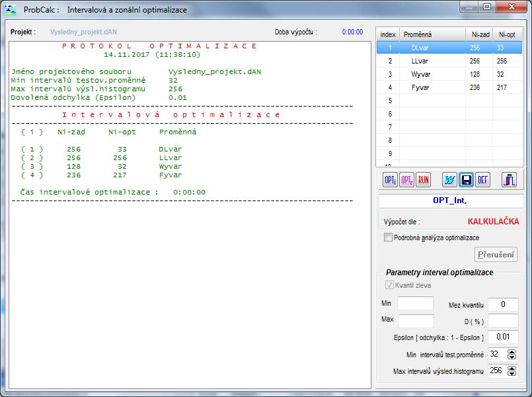Click the OPT_Int. status label
This screenshot has width=532, height=397.
(x=450, y=200)
